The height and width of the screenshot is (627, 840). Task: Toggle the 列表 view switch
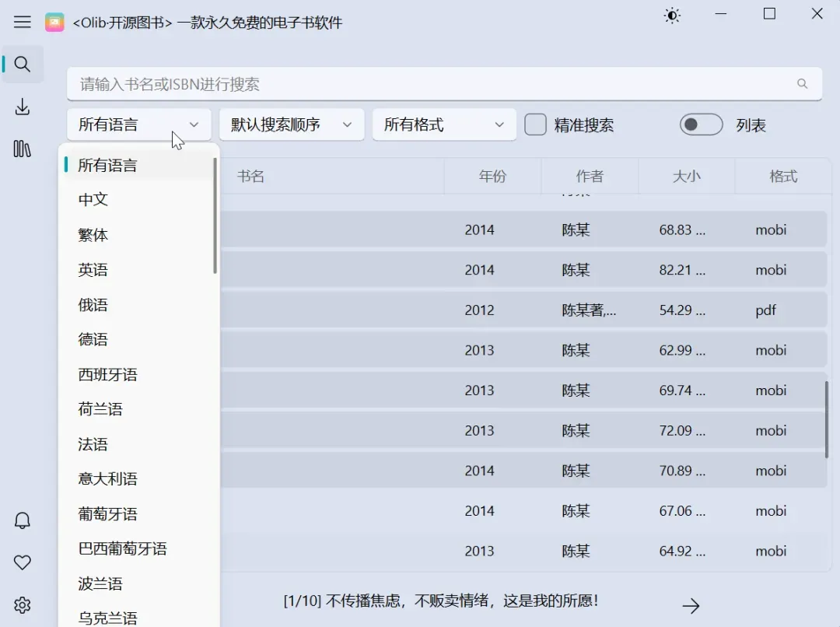[701, 124]
